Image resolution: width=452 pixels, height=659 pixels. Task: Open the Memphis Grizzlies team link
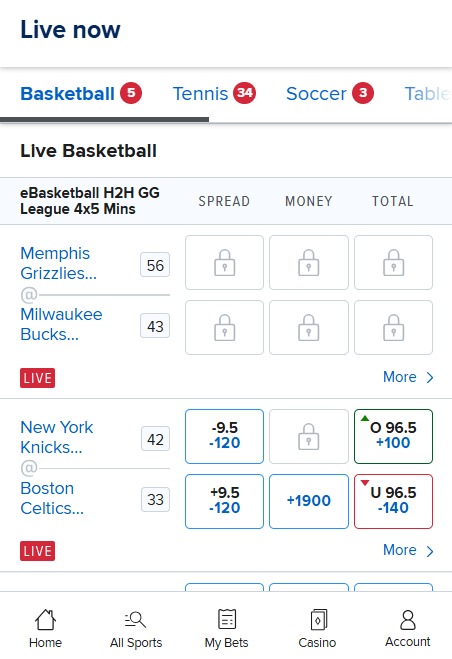pyautogui.click(x=58, y=263)
